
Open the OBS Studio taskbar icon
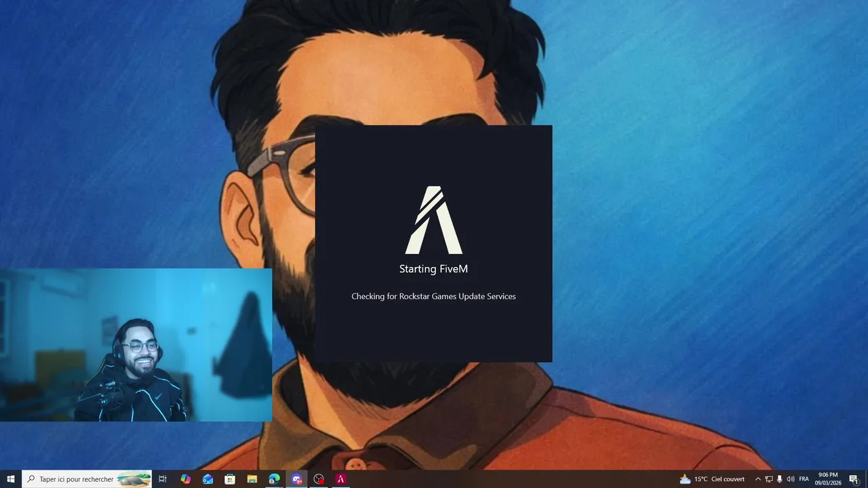[x=319, y=479]
